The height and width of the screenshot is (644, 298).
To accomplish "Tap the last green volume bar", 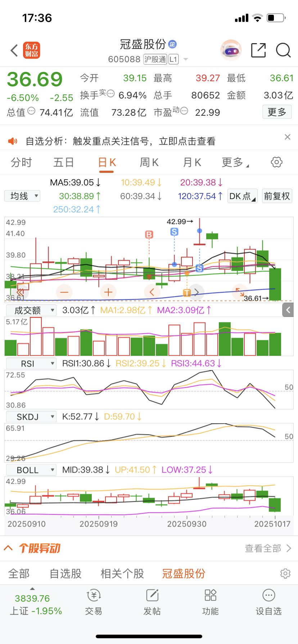I will click(275, 344).
